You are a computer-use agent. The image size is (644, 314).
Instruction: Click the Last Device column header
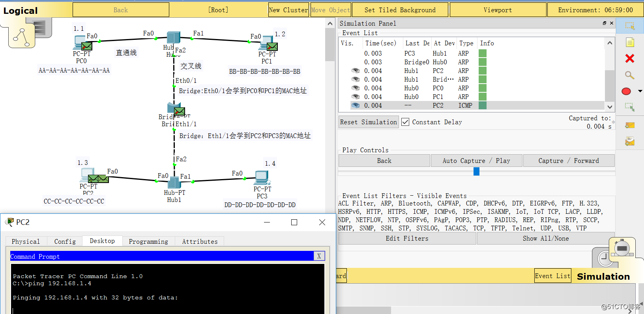[x=417, y=43]
